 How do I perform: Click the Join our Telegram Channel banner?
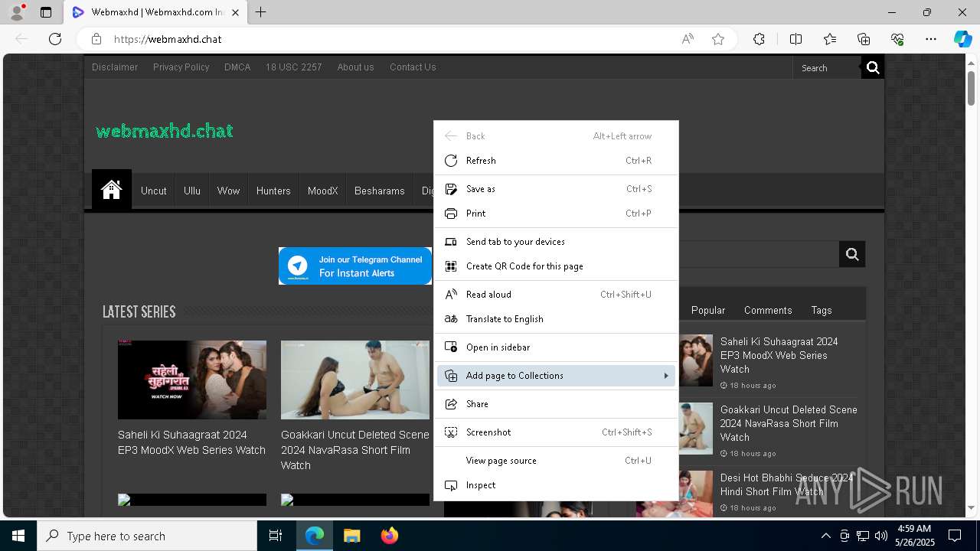click(x=355, y=266)
